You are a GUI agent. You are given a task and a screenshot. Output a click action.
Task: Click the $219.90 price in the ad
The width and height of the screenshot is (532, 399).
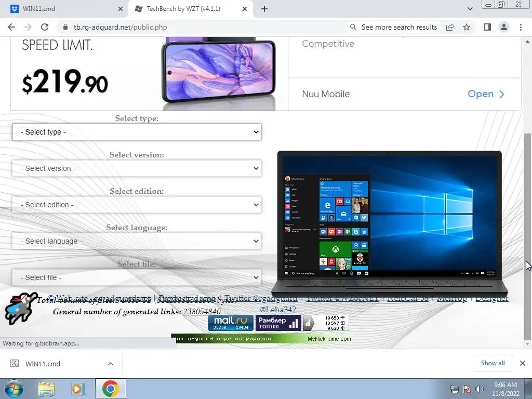coord(65,82)
